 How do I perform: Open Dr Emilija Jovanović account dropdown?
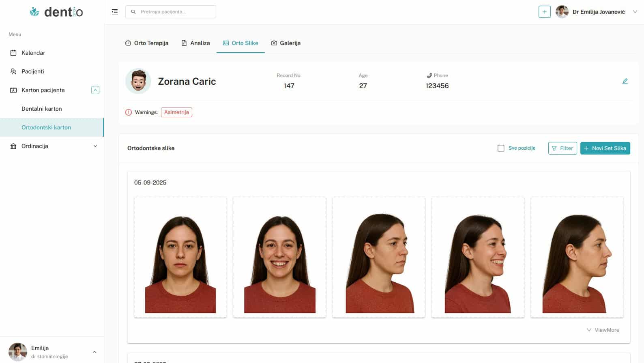point(635,12)
